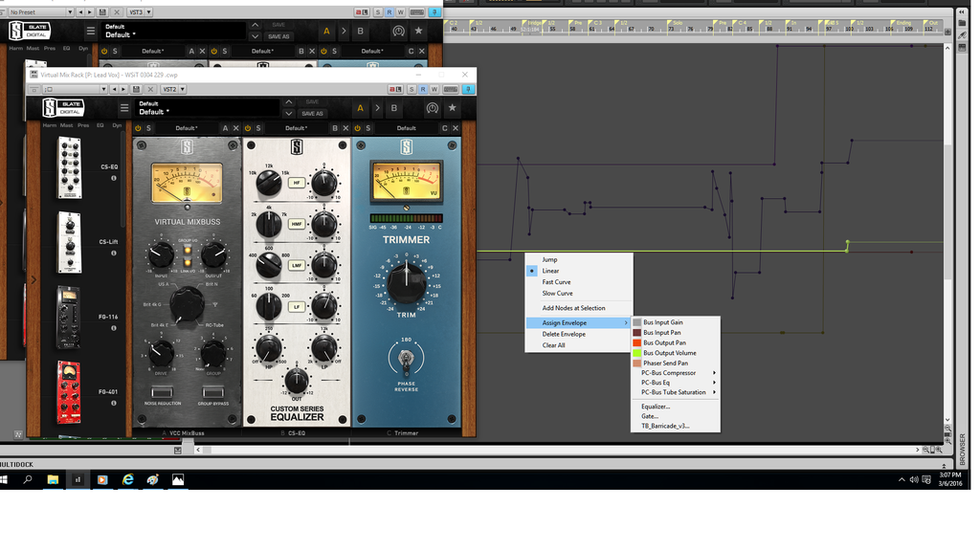980x551 pixels.
Task: Toggle the HF band button on the equalizer
Action: point(297,182)
